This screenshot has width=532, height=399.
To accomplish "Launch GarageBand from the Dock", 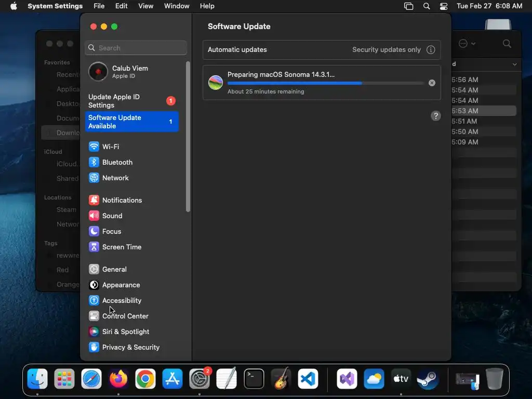I will (x=281, y=379).
